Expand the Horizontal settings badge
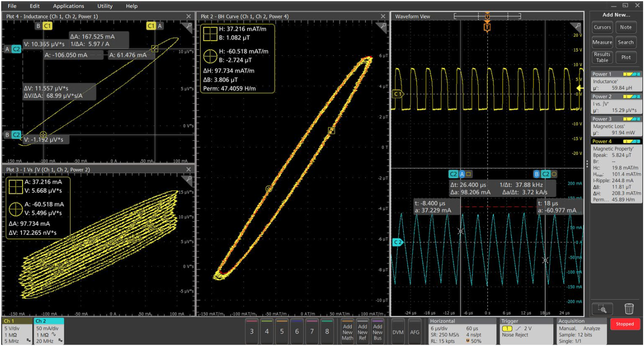 coord(462,331)
